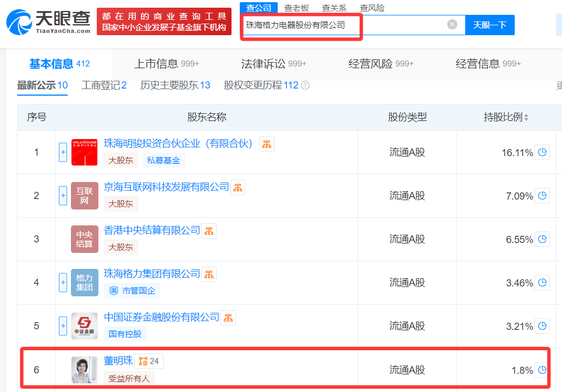Open the 董明珠 shareholder link

pos(118,361)
